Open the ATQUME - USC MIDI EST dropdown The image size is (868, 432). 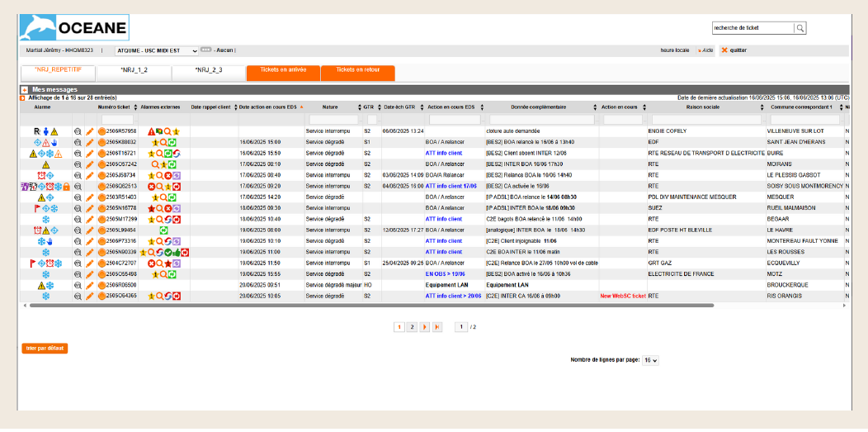pyautogui.click(x=157, y=50)
